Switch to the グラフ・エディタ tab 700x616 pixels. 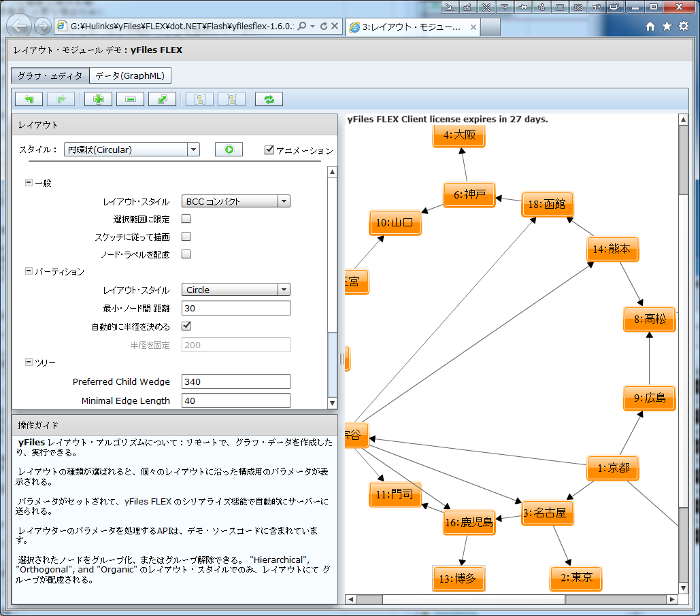point(50,76)
